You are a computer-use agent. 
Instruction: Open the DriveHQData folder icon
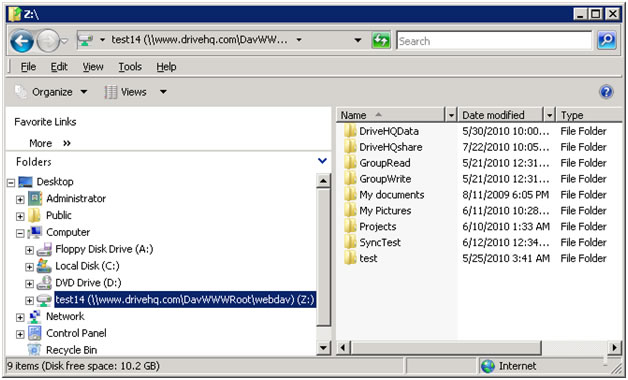click(350, 131)
